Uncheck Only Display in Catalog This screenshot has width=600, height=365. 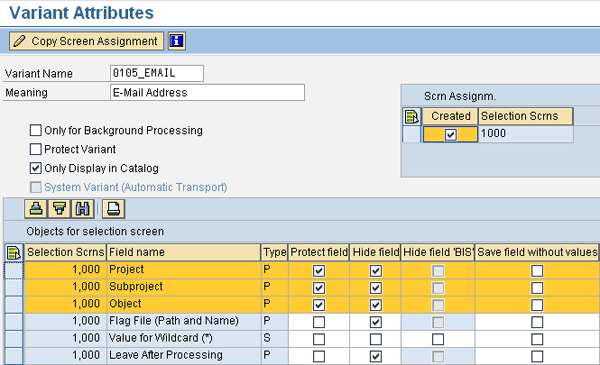pyautogui.click(x=36, y=168)
